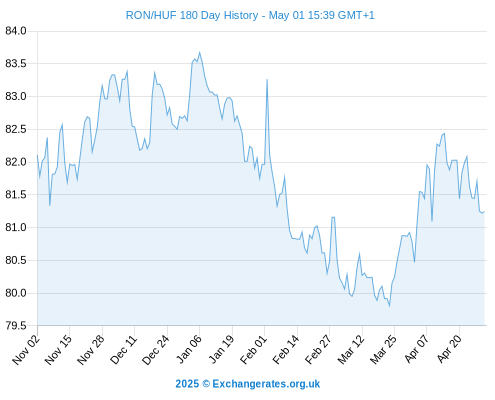Screen dimensions: 495x400
Task: Click the Mar 12 x-axis label
Action: (x=351, y=349)
